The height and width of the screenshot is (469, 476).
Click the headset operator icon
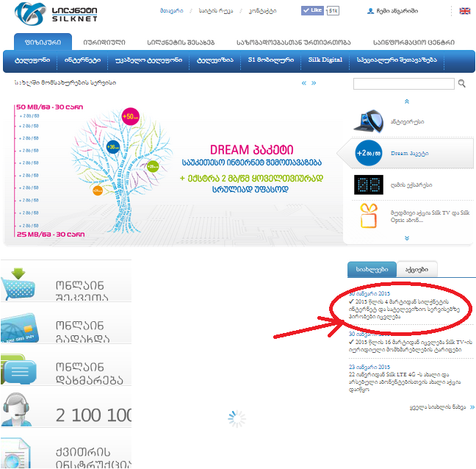click(15, 409)
